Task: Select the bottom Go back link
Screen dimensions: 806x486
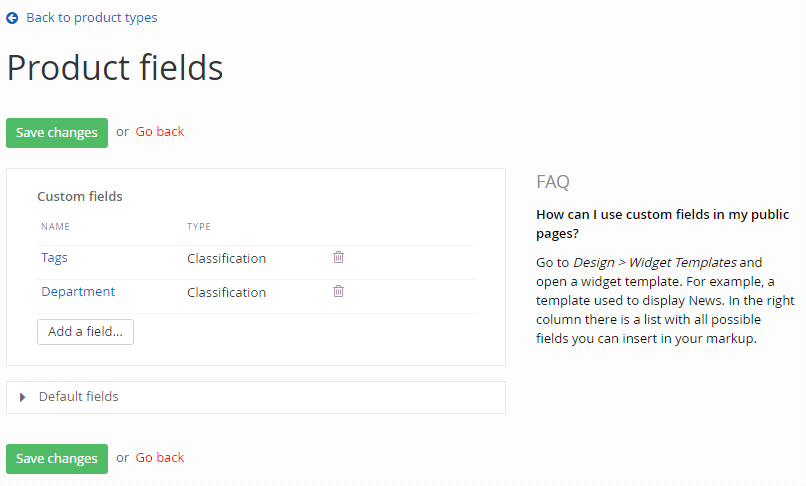Action: pos(160,458)
